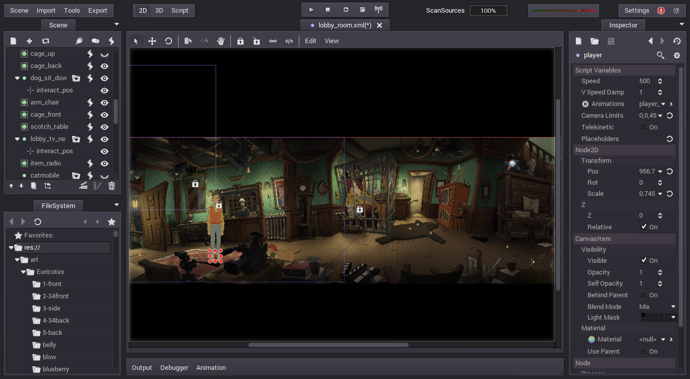This screenshot has height=379, width=690.
Task: Open the Output panel
Action: pos(142,368)
